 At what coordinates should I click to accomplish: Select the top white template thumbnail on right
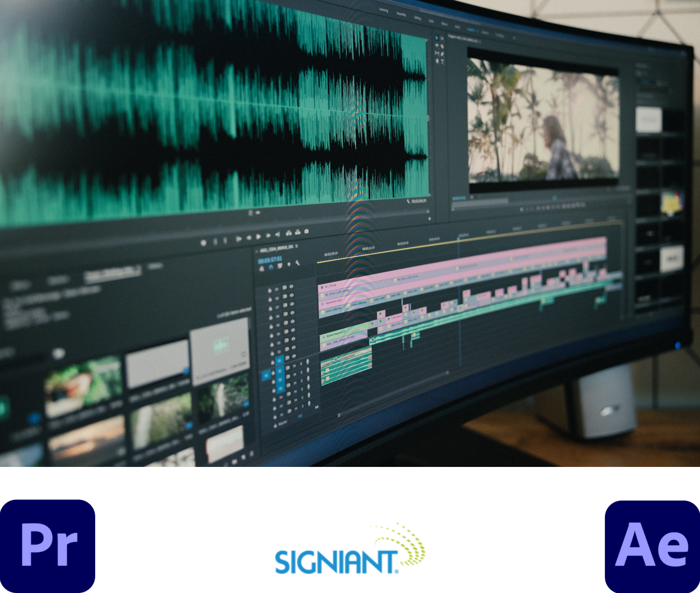[649, 120]
